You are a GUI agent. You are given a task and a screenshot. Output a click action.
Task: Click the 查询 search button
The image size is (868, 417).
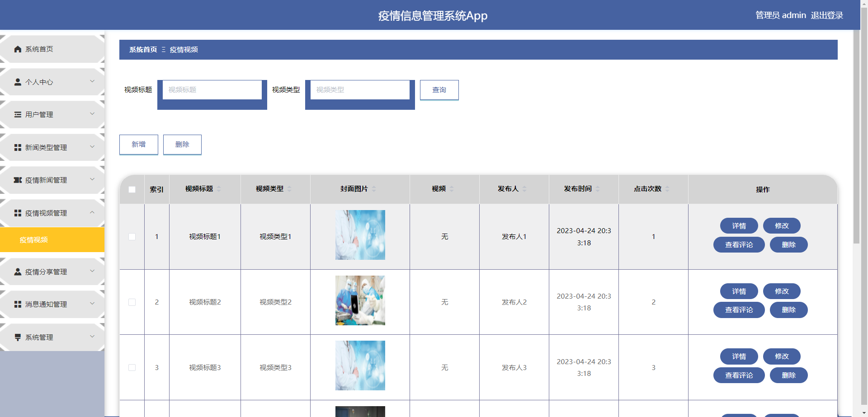[439, 90]
